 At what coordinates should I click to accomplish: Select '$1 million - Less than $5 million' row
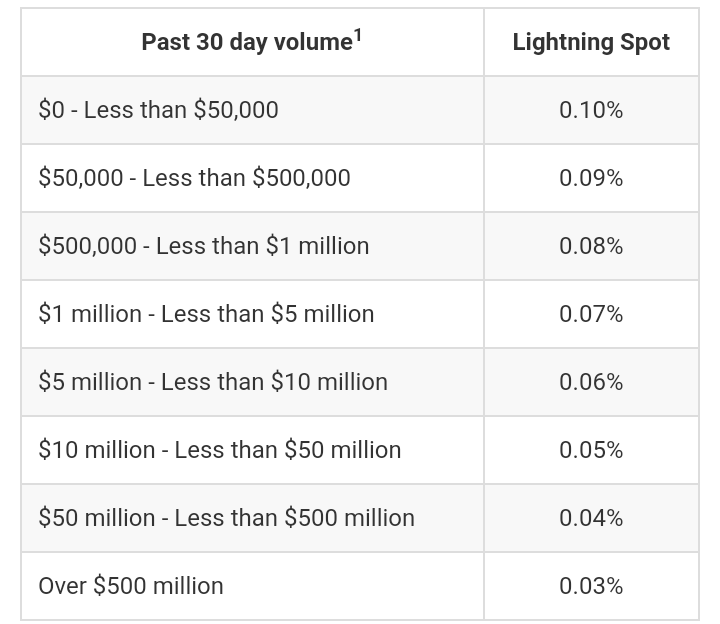(x=206, y=314)
